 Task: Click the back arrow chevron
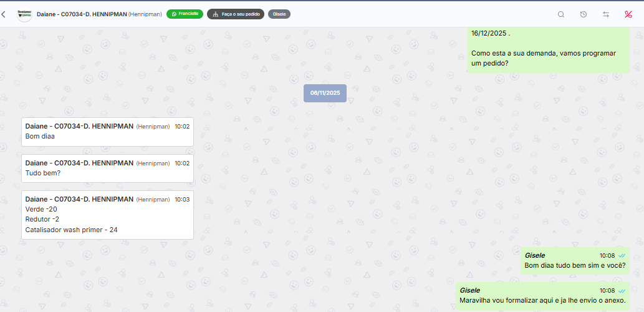(x=3, y=14)
